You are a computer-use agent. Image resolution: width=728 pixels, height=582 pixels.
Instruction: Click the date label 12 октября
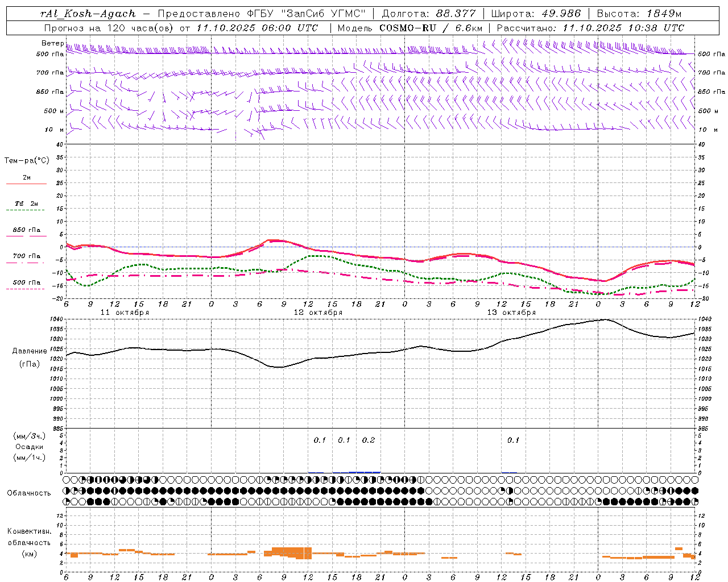click(318, 313)
